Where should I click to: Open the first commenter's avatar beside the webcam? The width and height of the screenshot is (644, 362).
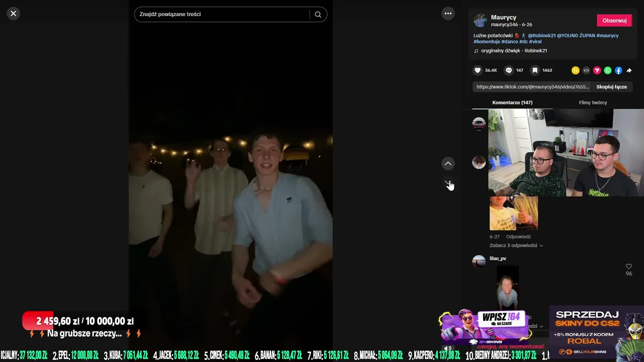click(x=479, y=124)
